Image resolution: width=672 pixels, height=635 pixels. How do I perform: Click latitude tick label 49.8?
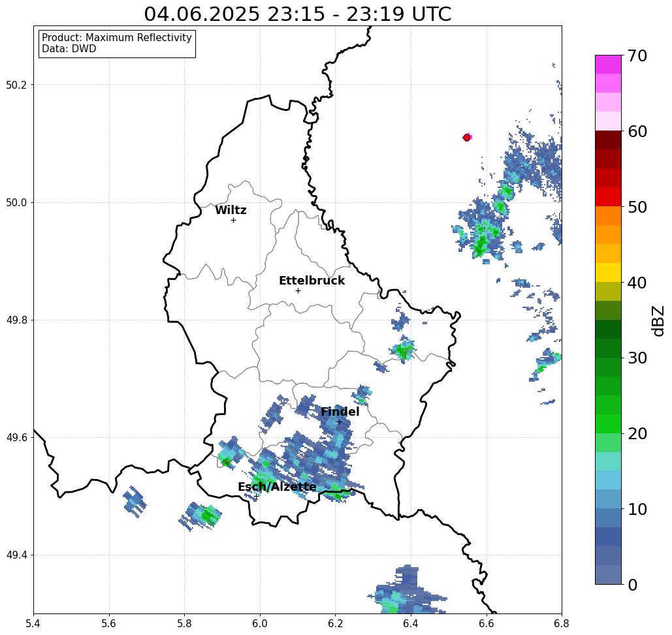16,320
